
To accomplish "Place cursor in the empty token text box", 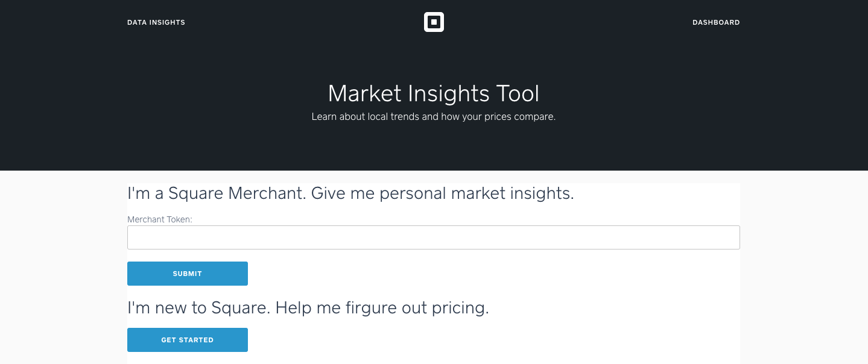I will [434, 237].
